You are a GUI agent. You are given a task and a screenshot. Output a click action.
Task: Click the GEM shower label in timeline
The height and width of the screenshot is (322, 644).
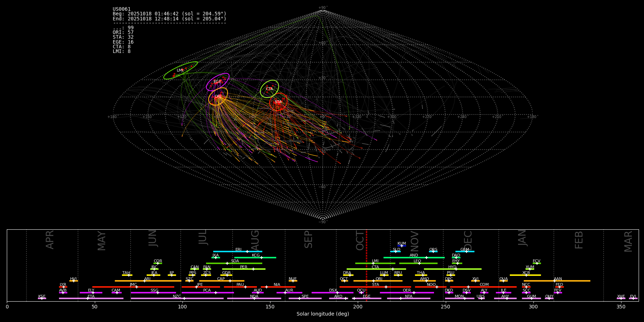465,250
